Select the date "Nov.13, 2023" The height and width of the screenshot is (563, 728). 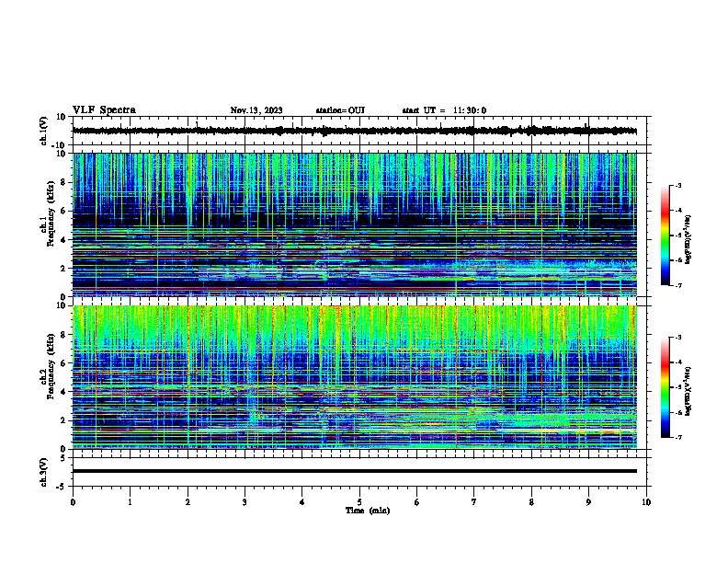256,110
